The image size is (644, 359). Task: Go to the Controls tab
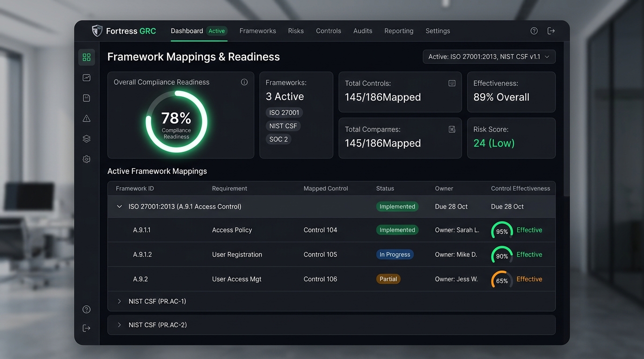pyautogui.click(x=329, y=31)
